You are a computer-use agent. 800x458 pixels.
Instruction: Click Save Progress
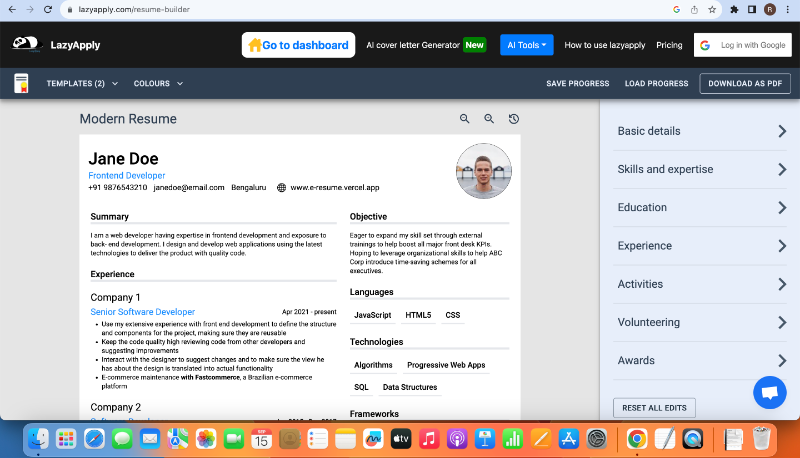[578, 84]
